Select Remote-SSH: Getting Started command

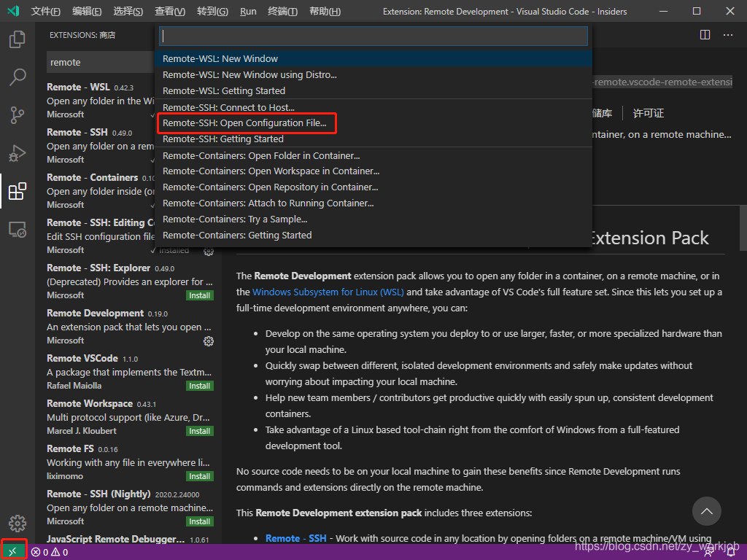tap(373, 139)
